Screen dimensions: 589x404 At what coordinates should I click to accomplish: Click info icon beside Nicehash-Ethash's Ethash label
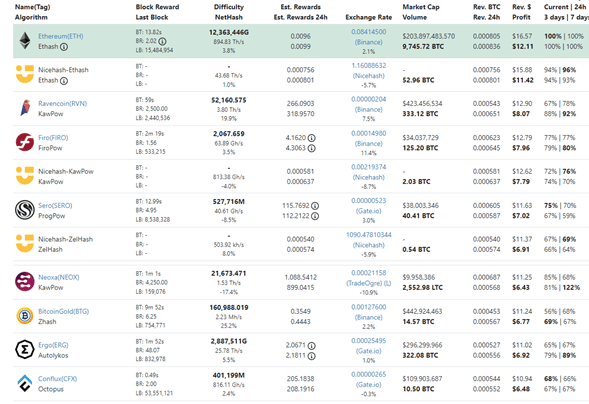[x=64, y=81]
